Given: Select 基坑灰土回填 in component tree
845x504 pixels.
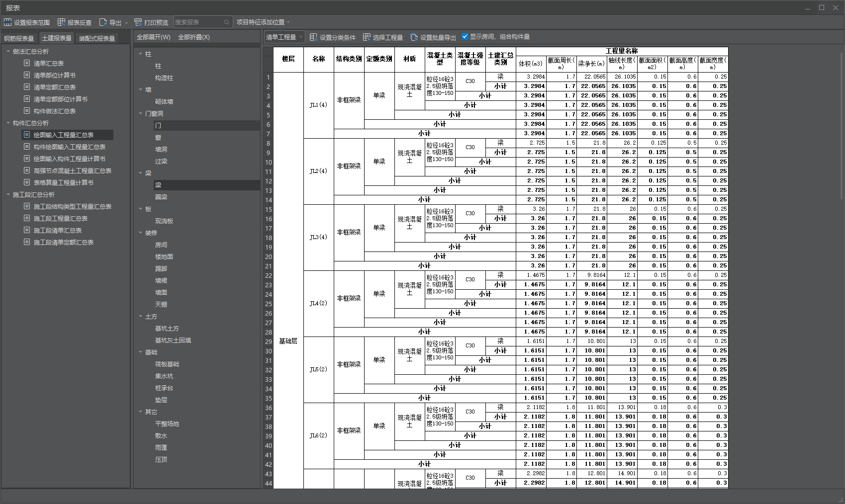Looking at the screenshot, I should click(x=173, y=340).
